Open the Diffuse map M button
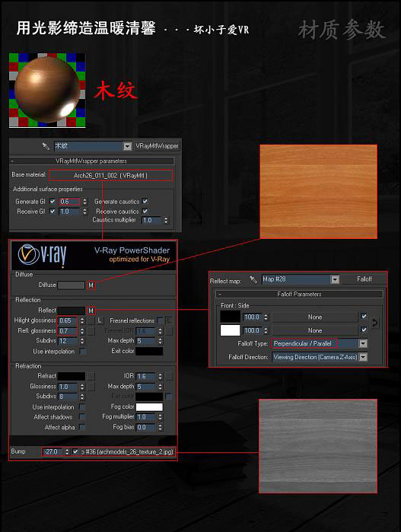The width and height of the screenshot is (401, 532). tap(91, 285)
